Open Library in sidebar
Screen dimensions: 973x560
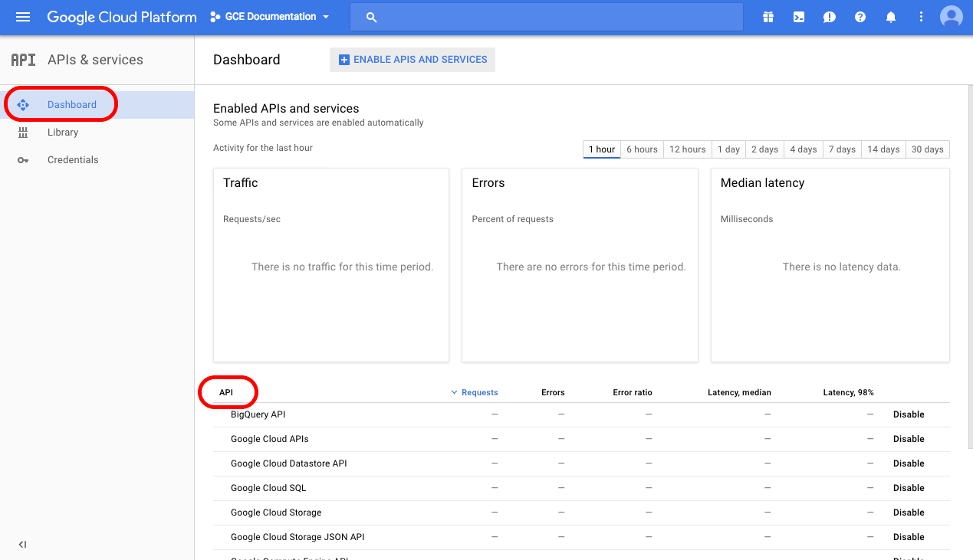[x=63, y=133]
